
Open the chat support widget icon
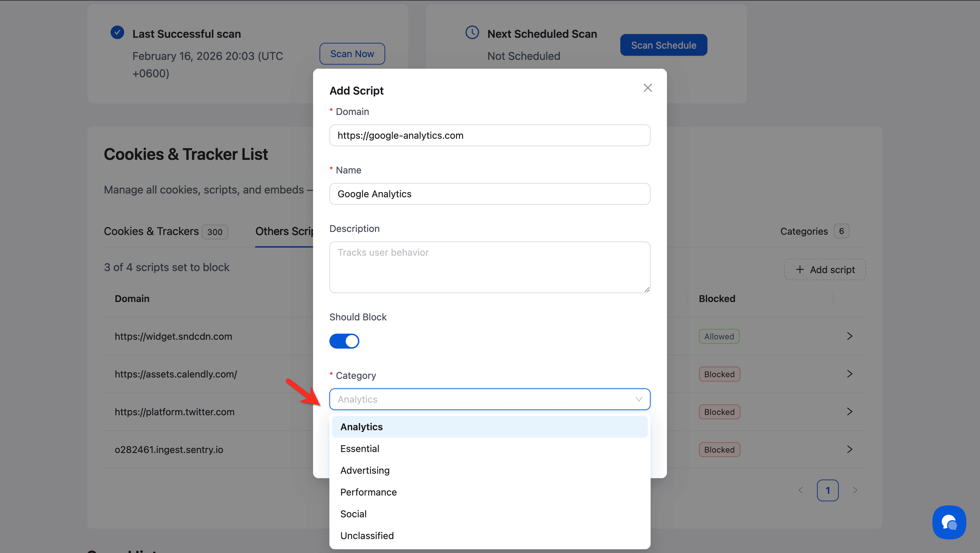tap(949, 522)
